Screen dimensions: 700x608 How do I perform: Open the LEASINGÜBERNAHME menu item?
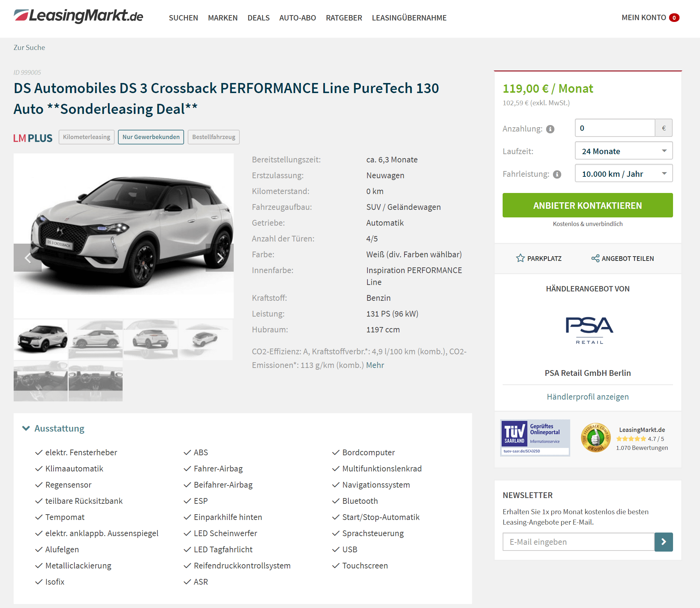click(x=409, y=18)
